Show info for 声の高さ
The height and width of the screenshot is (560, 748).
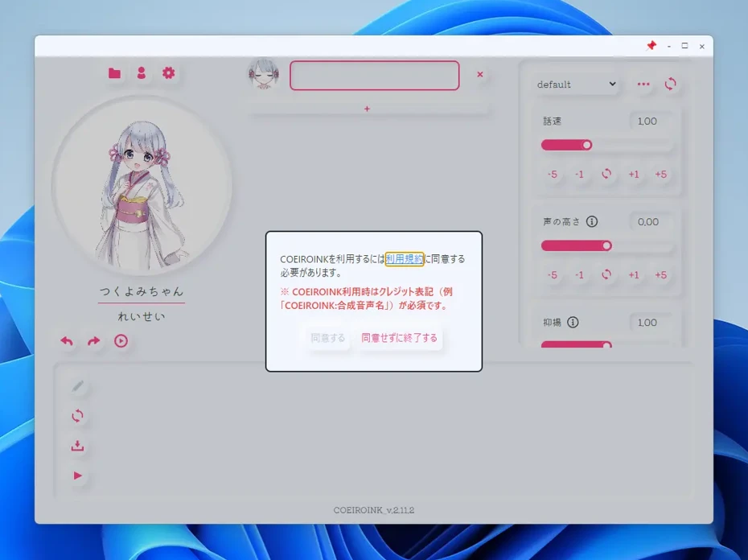click(x=591, y=221)
